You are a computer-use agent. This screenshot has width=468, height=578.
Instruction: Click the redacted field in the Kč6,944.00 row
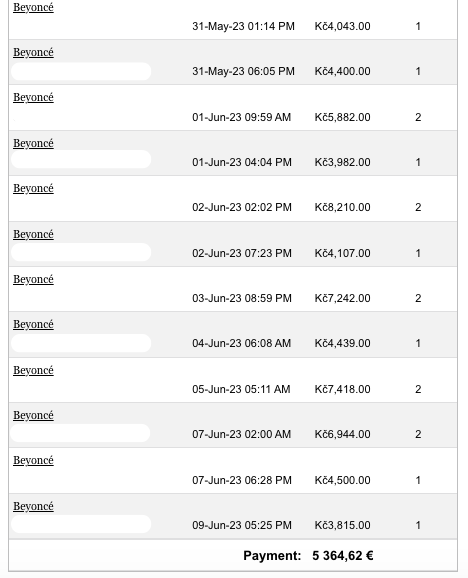click(80, 433)
